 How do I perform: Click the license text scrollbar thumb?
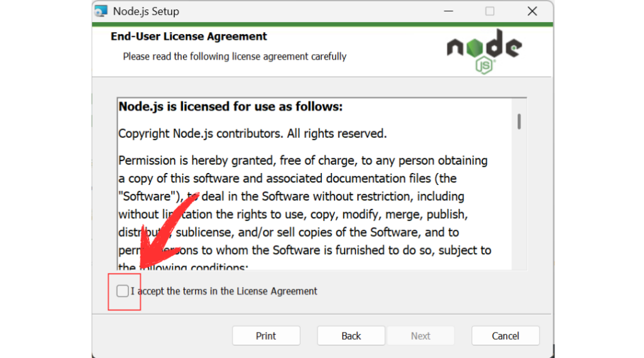[519, 121]
